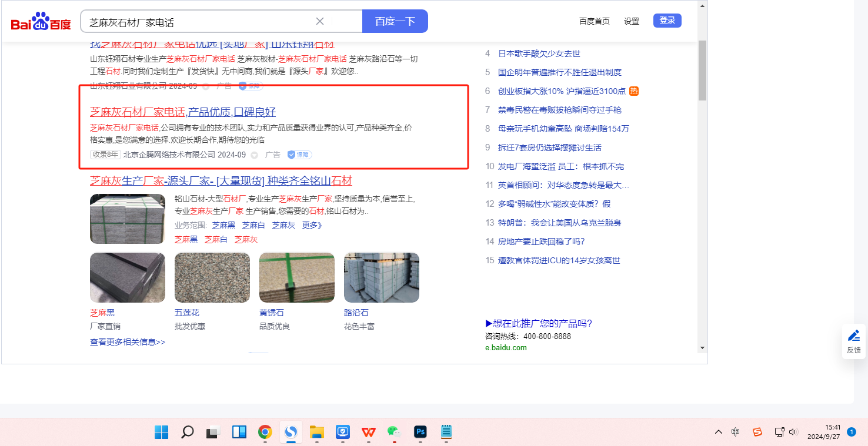Click red 芝麻黑 tag below 业务范围

[186, 240]
